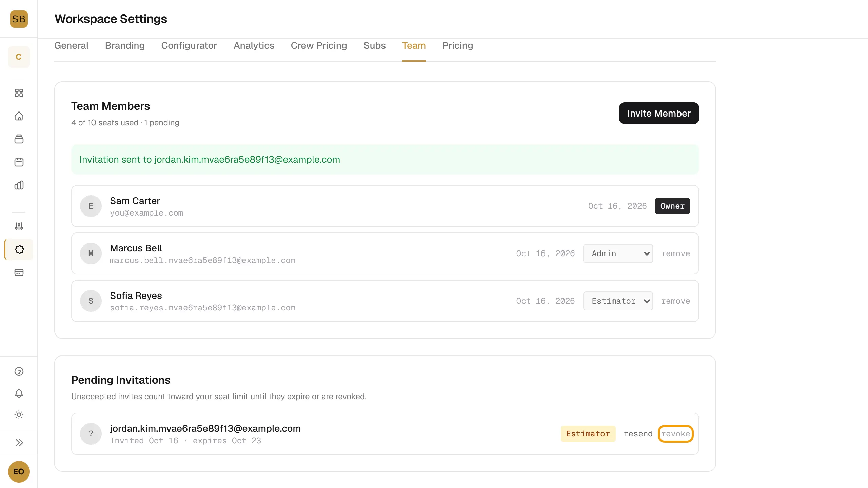868x488 pixels.
Task: Toggle the theme sun icon
Action: point(19,415)
